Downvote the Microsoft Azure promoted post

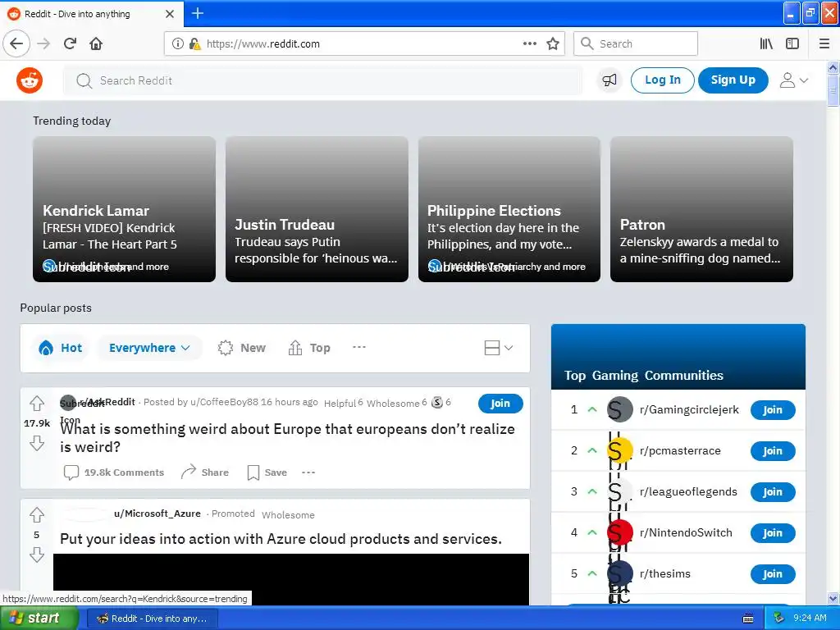pos(36,555)
